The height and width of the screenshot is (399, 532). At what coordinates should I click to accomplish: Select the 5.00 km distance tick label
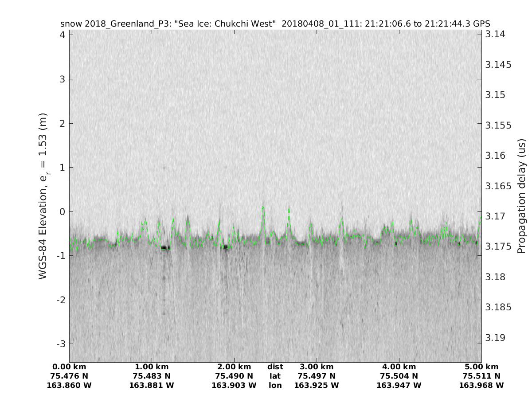pyautogui.click(x=481, y=367)
